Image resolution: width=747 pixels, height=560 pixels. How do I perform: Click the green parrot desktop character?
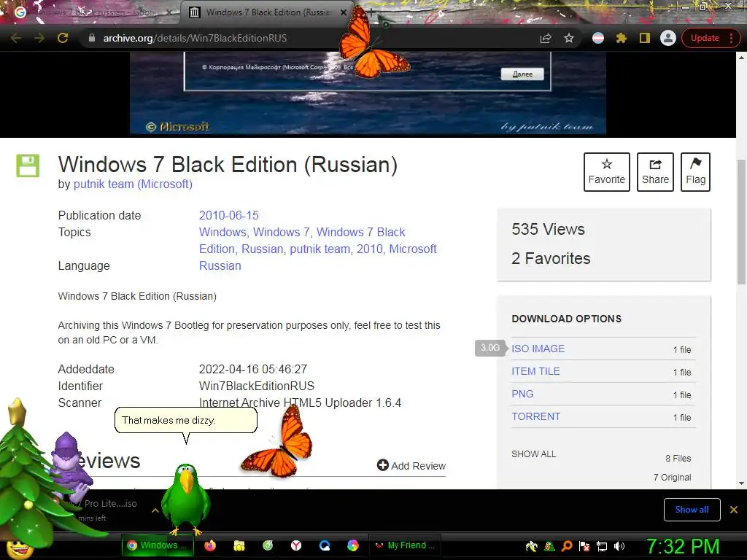(186, 499)
